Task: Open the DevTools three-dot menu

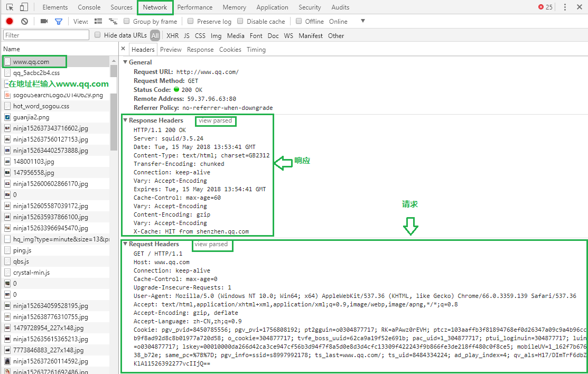Action: pyautogui.click(x=565, y=7)
